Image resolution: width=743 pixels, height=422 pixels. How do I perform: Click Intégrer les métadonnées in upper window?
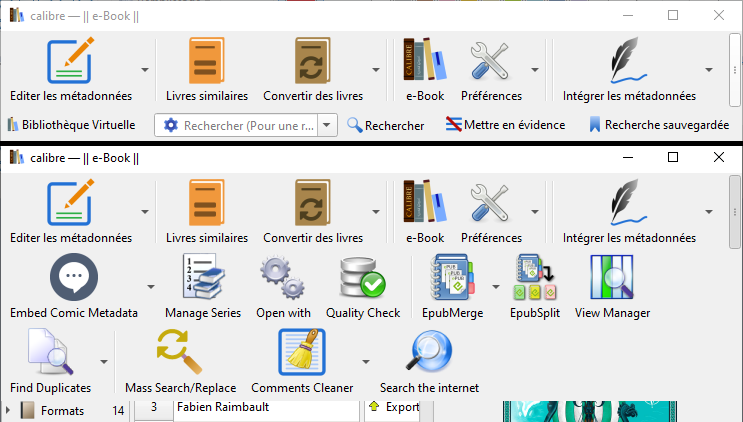[629, 70]
